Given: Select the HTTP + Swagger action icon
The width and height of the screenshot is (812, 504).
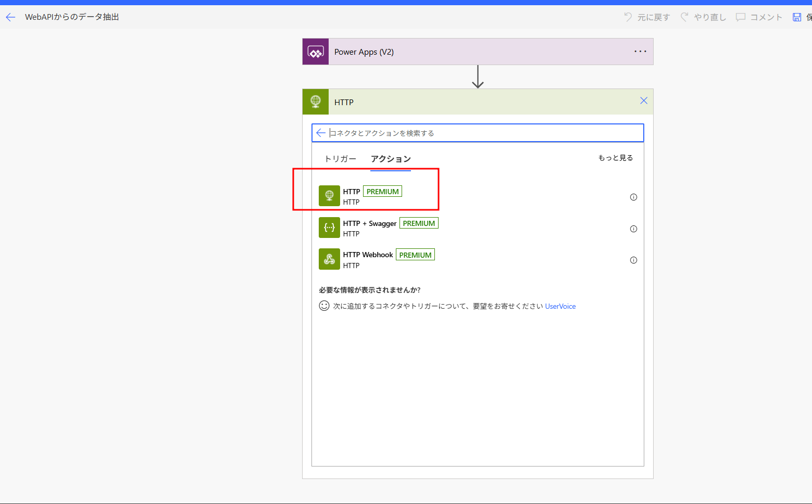Looking at the screenshot, I should pyautogui.click(x=329, y=228).
